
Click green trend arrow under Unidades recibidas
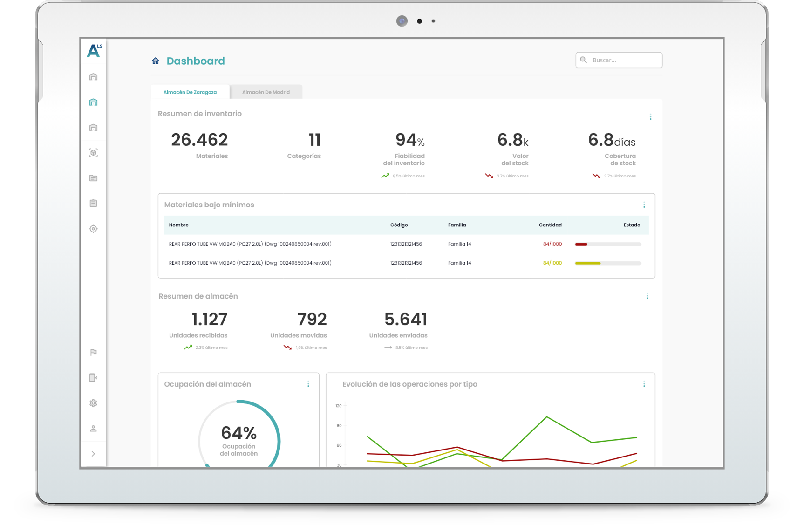click(x=188, y=347)
